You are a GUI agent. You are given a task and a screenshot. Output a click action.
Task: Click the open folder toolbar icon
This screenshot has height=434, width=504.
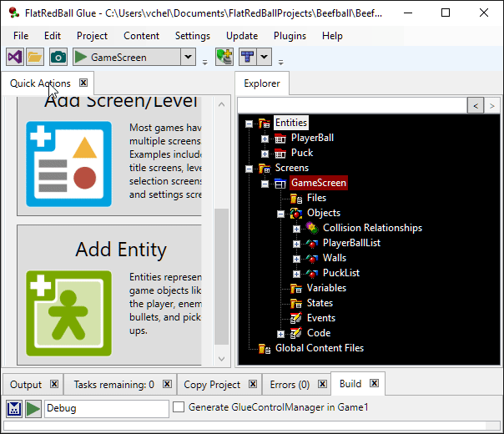pyautogui.click(x=35, y=57)
